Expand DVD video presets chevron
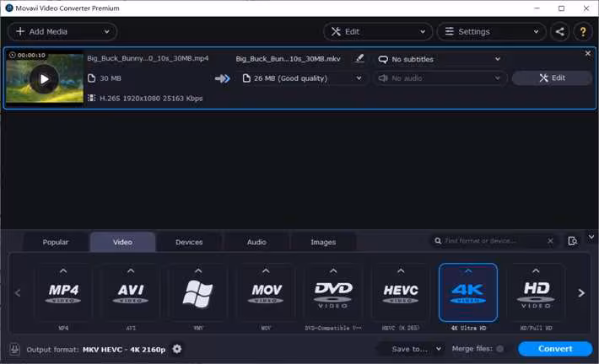This screenshot has height=364, width=599. click(333, 271)
